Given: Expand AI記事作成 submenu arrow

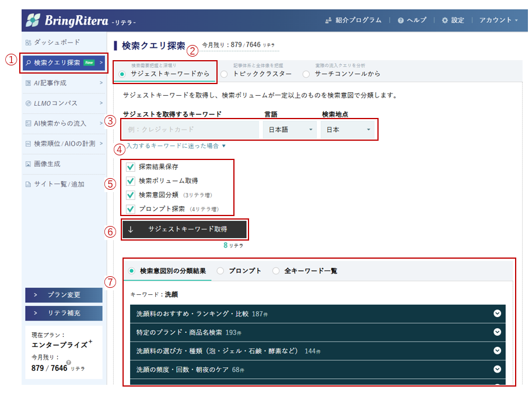Looking at the screenshot, I should pos(101,82).
